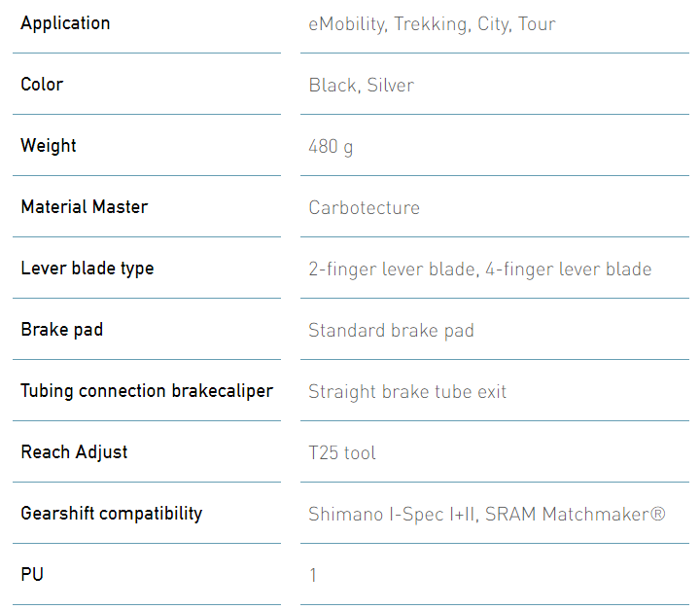Select the T25 tool value

[342, 453]
